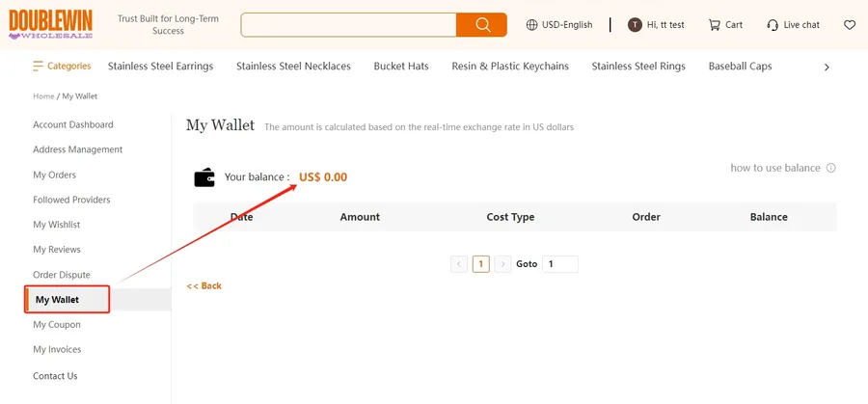Click Home in the breadcrumb
This screenshot has height=404, width=868.
(43, 96)
